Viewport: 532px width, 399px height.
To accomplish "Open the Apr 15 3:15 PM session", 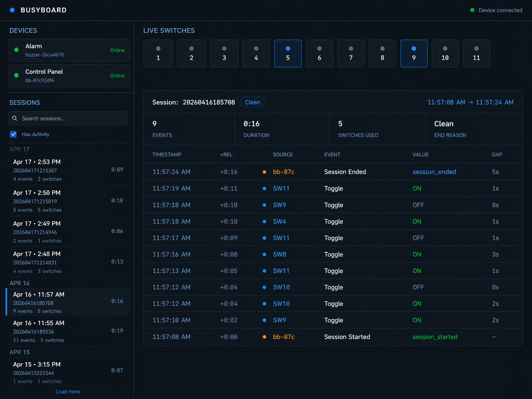I will pos(68,372).
